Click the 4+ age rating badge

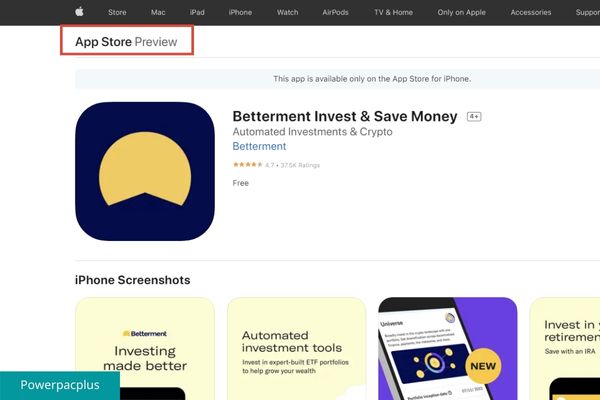[474, 116]
